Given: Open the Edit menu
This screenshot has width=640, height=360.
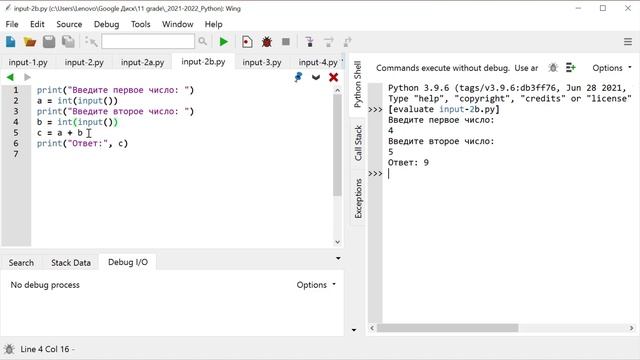Looking at the screenshot, I should [x=37, y=24].
